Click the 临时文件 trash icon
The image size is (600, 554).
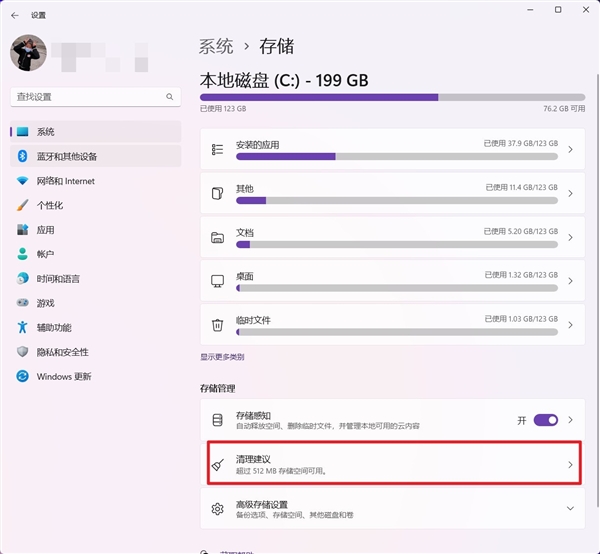(217, 325)
